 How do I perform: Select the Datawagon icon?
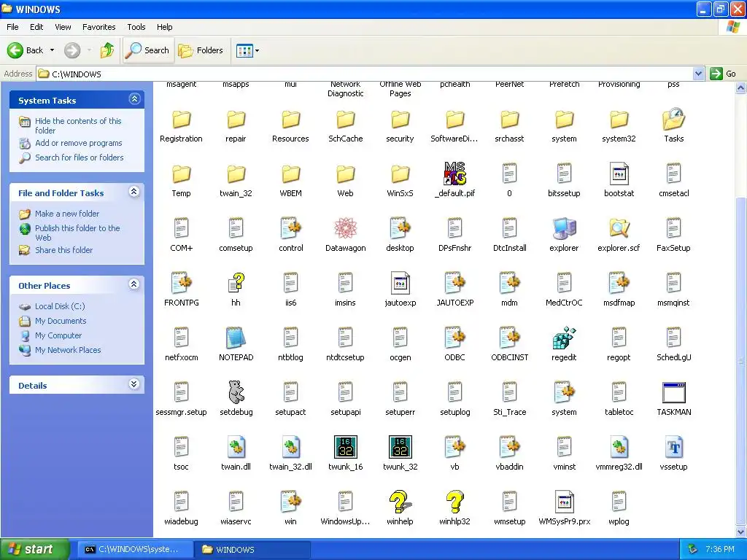(345, 228)
